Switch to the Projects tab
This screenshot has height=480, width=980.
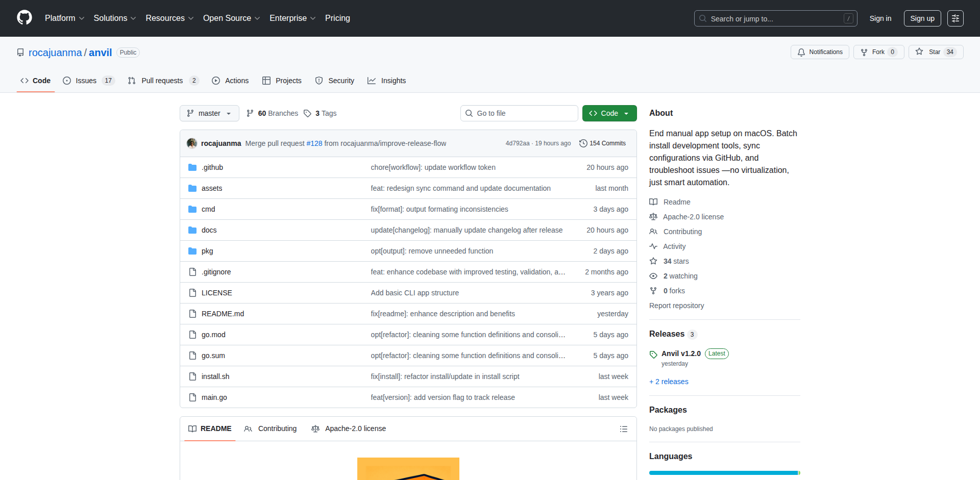[x=282, y=81]
